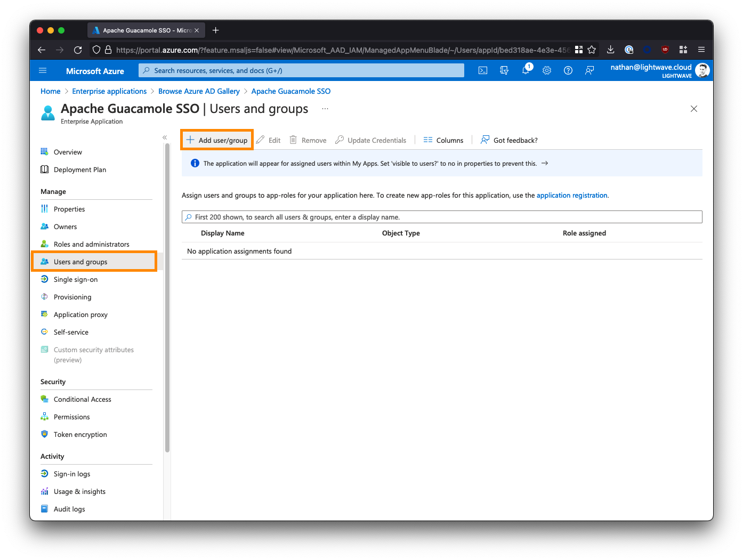Open portal settings gear icon

[547, 70]
